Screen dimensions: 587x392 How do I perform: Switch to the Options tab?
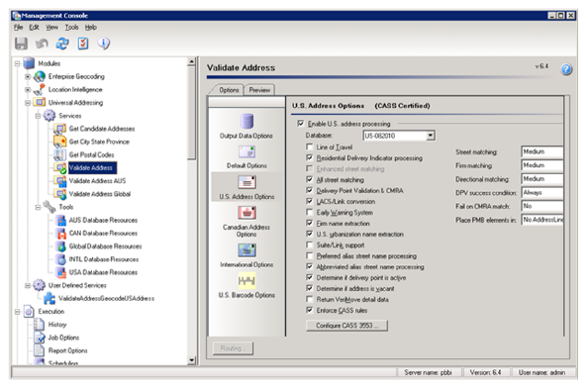(229, 90)
